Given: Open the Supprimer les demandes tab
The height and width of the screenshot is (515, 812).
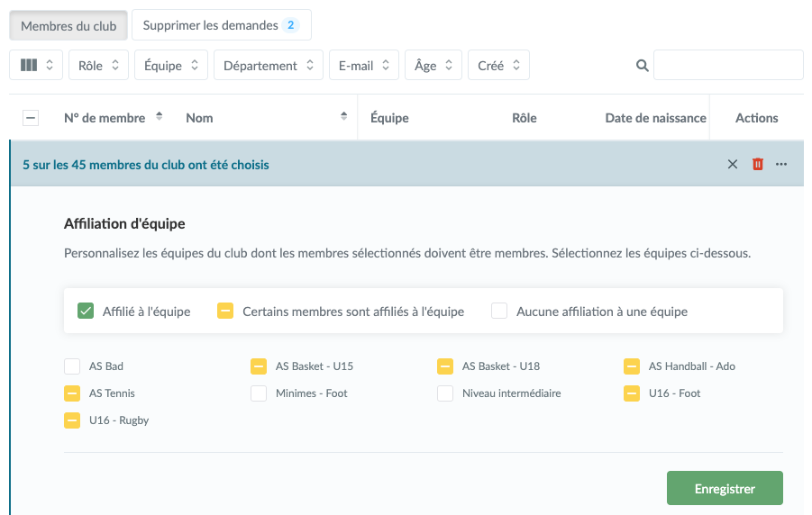Looking at the screenshot, I should (221, 25).
